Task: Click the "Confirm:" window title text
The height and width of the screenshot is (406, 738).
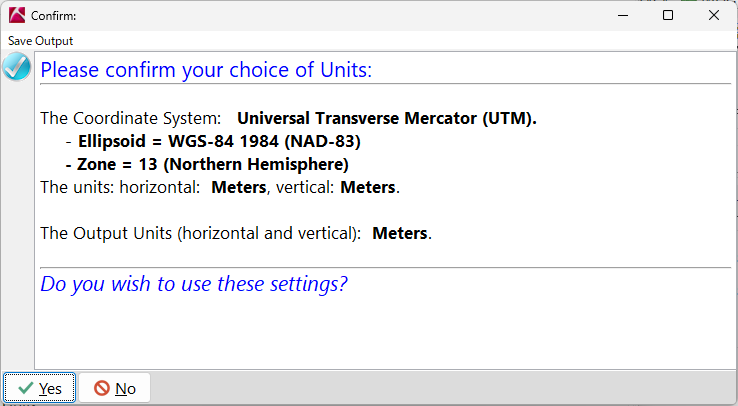Action: (54, 16)
